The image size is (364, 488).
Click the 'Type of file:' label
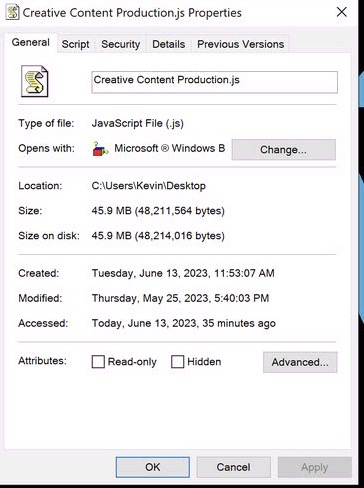(46, 123)
